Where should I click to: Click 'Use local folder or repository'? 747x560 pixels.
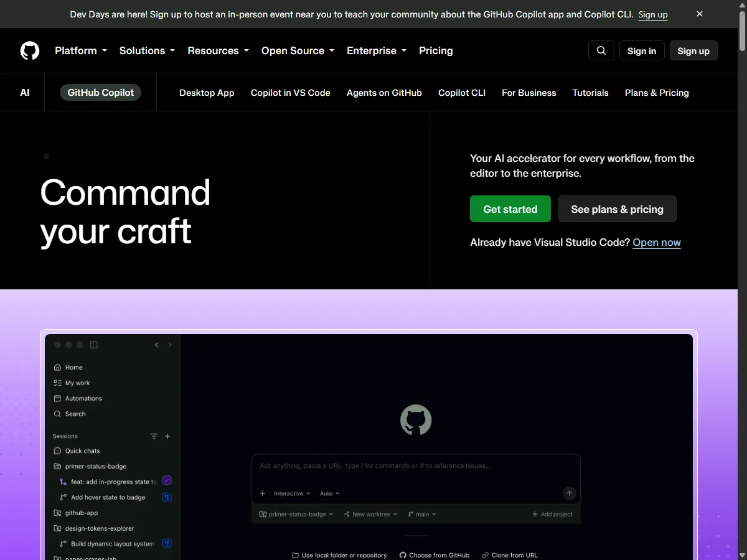339,555
